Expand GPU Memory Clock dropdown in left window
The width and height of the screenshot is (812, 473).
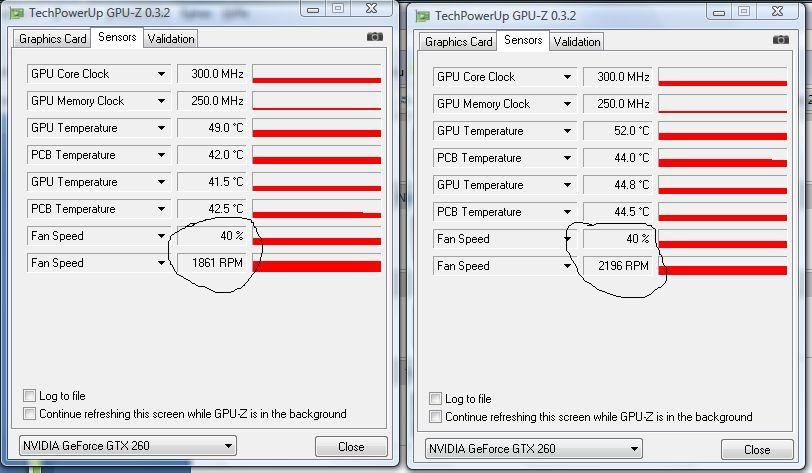(162, 101)
